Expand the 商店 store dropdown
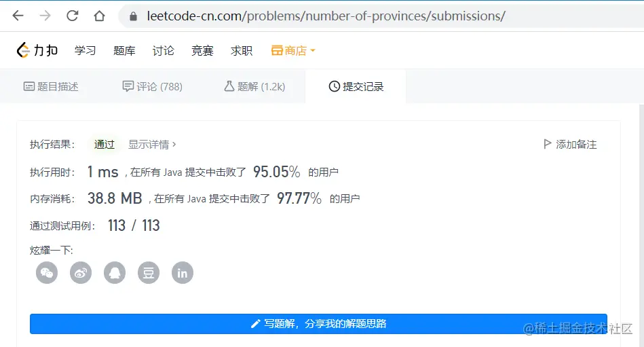The width and height of the screenshot is (644, 347). pyautogui.click(x=293, y=50)
